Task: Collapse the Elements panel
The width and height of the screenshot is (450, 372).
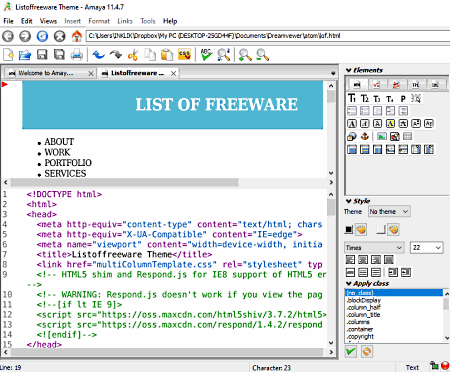Action: tap(349, 70)
